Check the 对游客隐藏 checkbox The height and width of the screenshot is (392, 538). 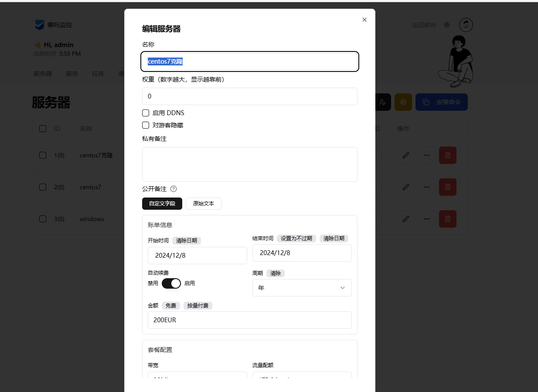click(x=146, y=125)
